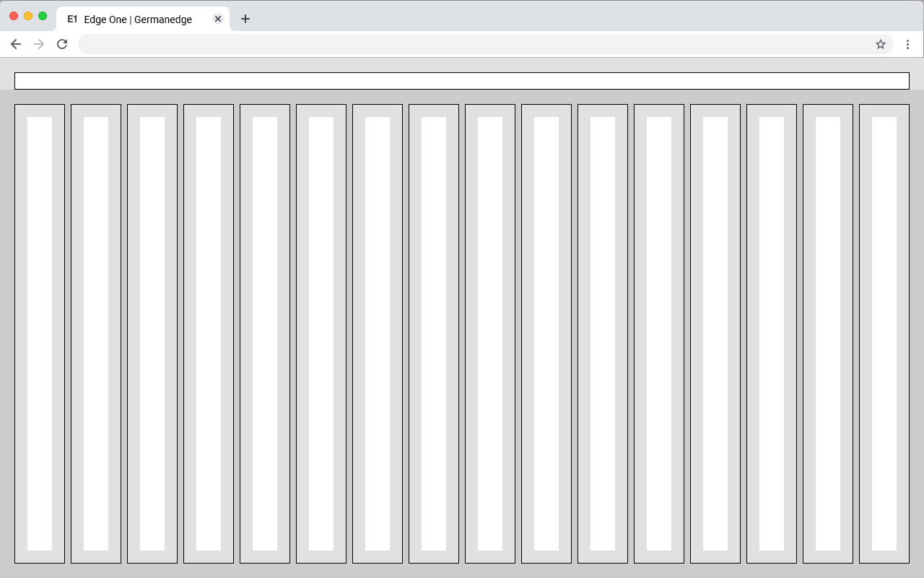The width and height of the screenshot is (924, 578).
Task: Click the wide horizontal bar above the columns
Action: (x=462, y=81)
